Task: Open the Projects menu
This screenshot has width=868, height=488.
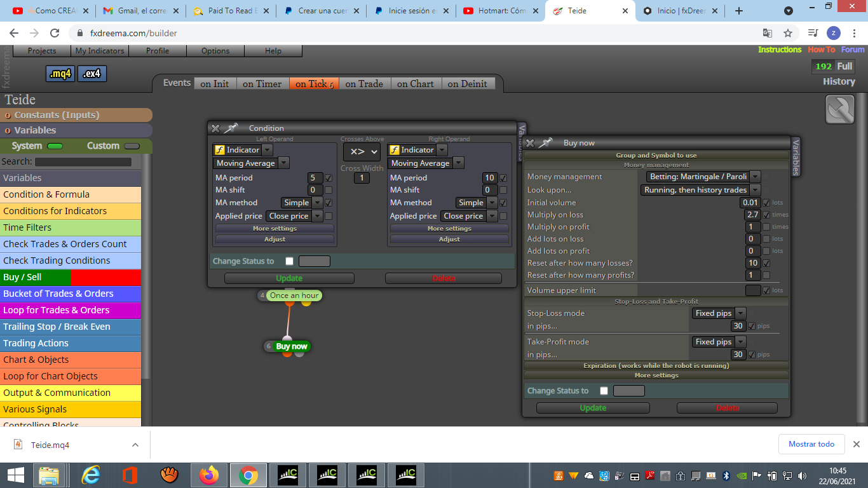Action: click(42, 51)
